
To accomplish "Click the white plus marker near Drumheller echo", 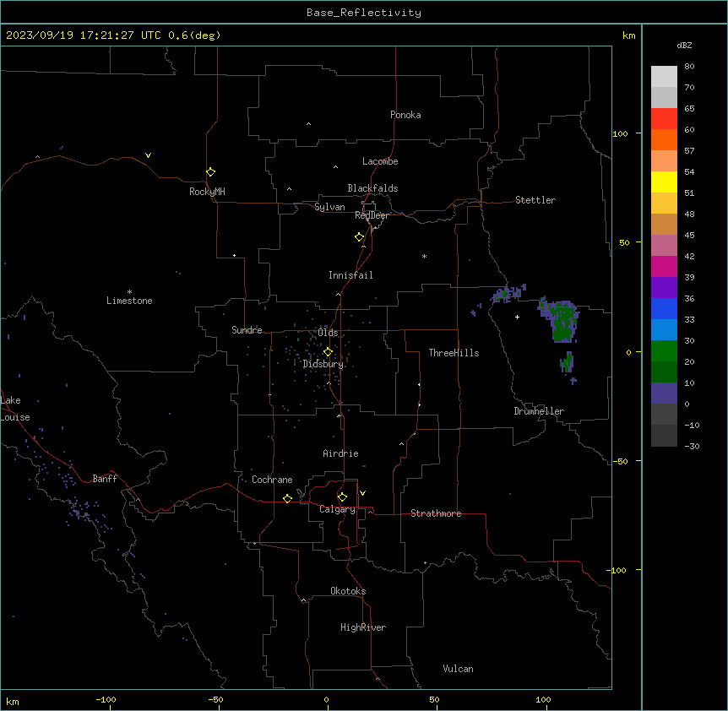I will [x=517, y=317].
